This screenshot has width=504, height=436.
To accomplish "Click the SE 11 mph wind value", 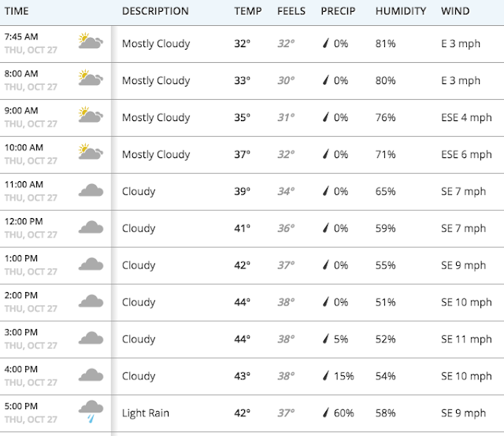I will [466, 339].
